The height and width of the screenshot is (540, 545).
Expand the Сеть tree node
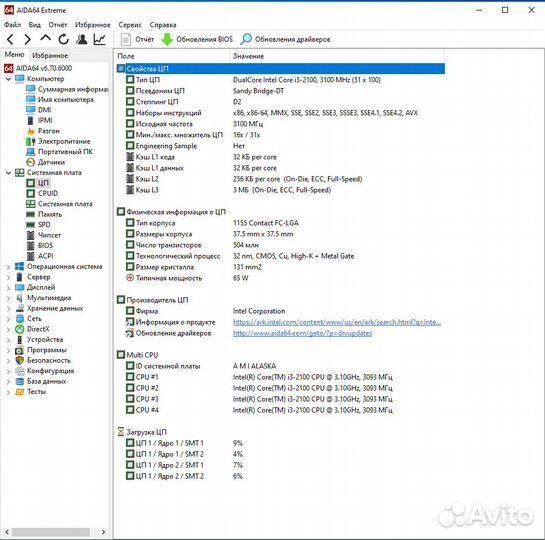8,319
